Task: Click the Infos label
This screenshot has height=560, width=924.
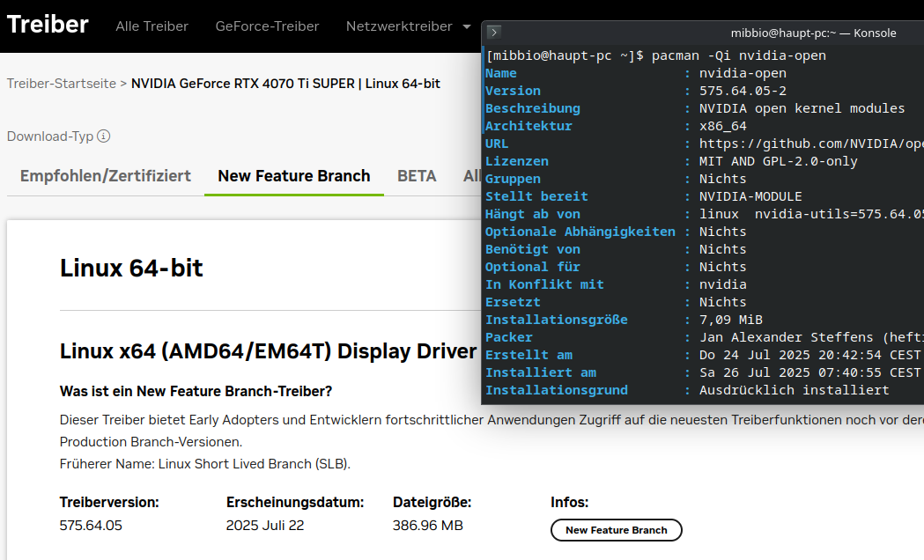Action: (569, 503)
